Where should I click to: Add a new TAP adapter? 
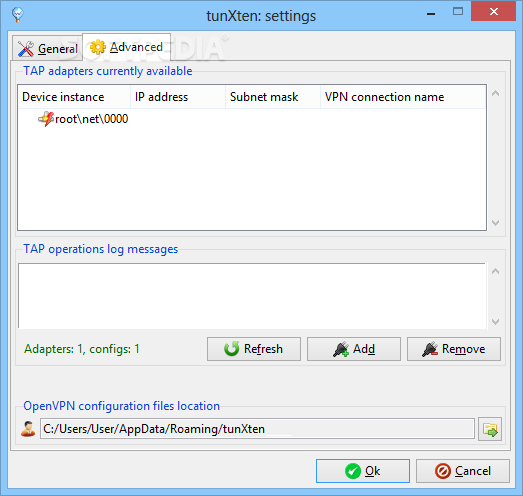tap(354, 349)
